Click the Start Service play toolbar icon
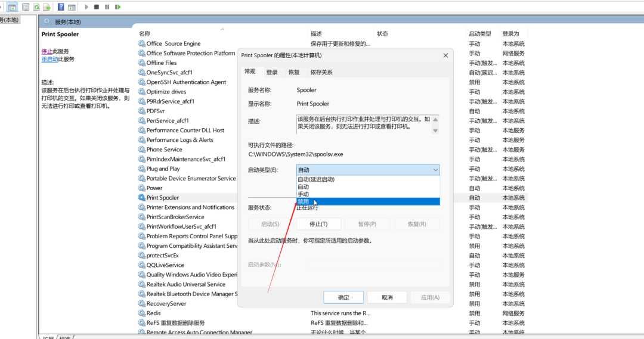This screenshot has width=644, height=339. coord(86,7)
